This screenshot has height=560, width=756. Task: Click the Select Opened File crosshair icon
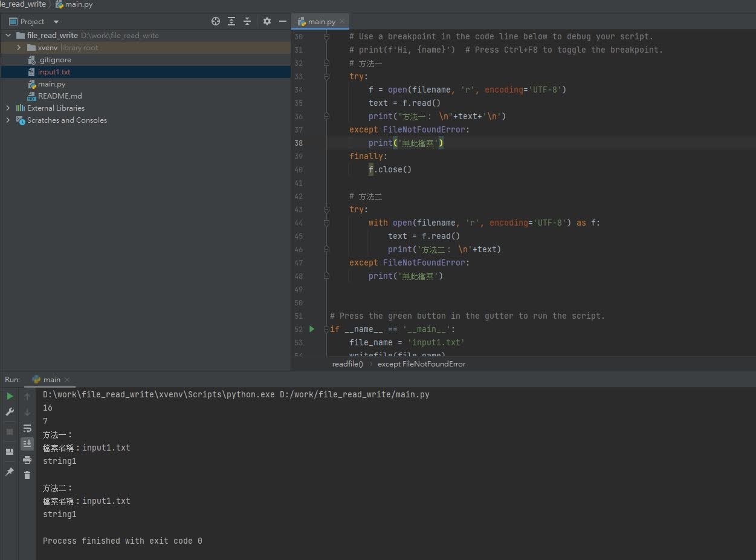point(216,21)
